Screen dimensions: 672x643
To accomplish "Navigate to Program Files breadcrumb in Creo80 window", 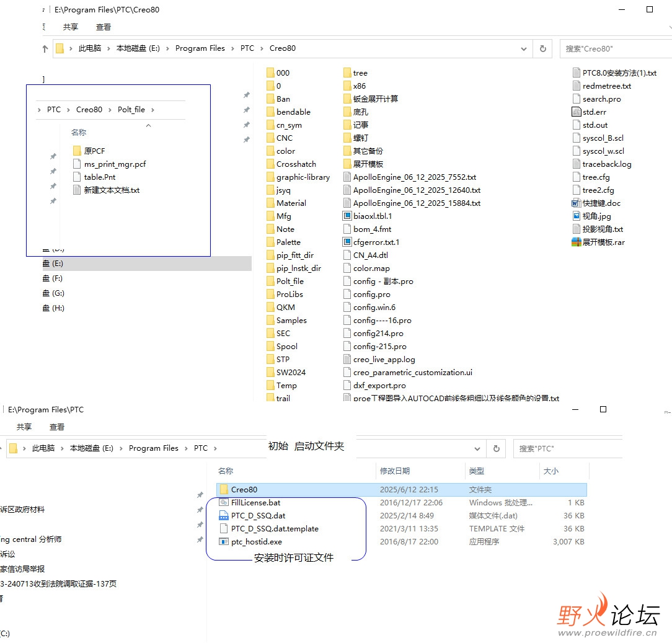I will tap(200, 48).
